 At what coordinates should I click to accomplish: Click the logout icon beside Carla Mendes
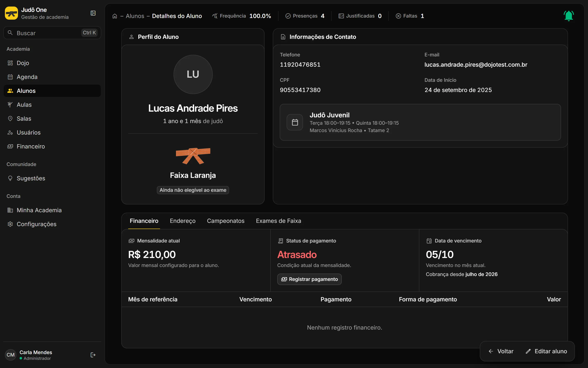pos(93,355)
